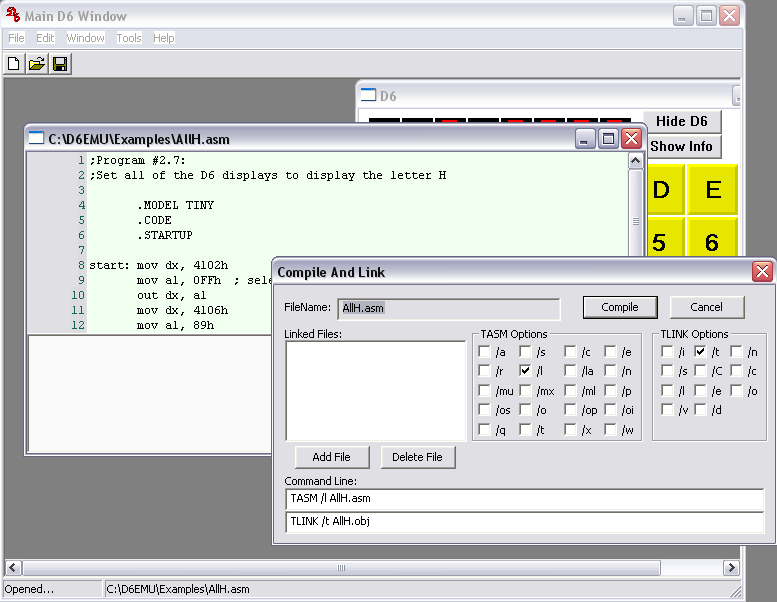
Task: Click the TASM command line text field
Action: [x=523, y=498]
